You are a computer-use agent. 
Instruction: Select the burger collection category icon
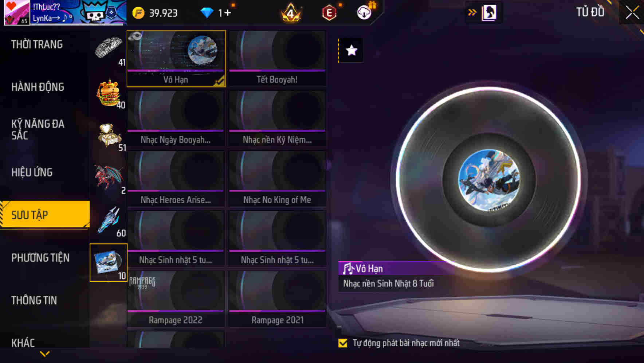[109, 93]
